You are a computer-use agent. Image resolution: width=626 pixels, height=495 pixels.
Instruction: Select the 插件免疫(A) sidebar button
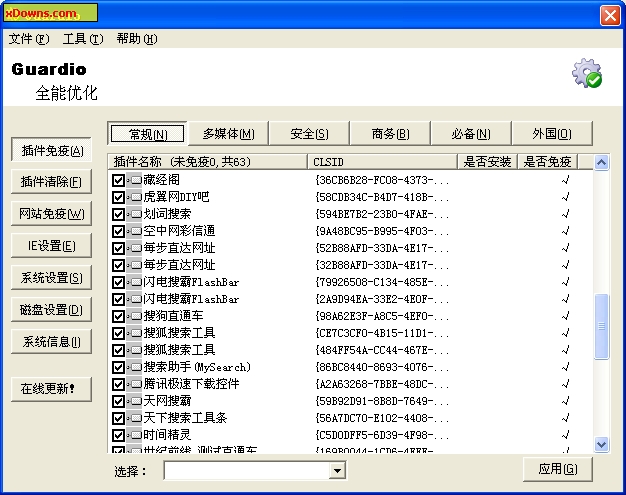[x=52, y=150]
